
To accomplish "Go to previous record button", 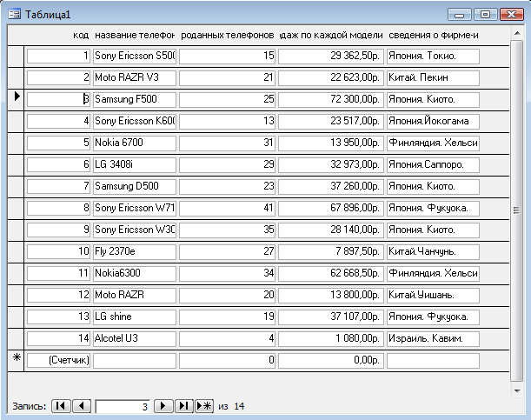I will (x=82, y=406).
